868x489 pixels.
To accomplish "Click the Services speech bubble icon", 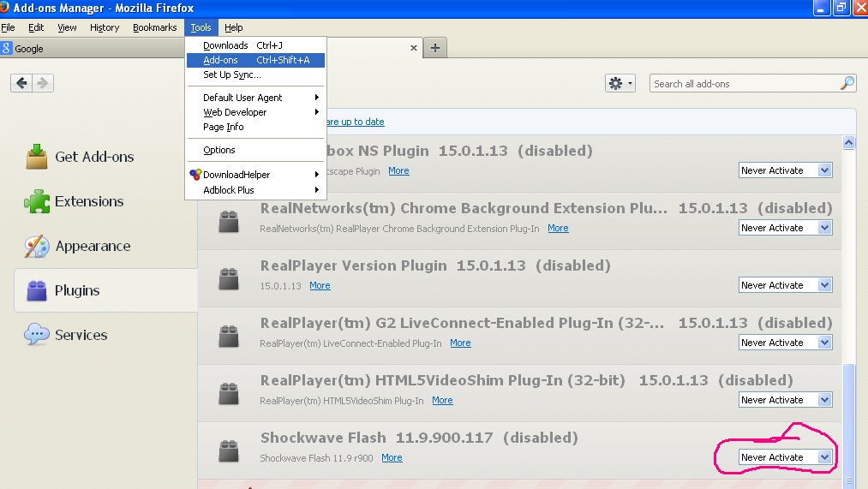I will coord(37,335).
